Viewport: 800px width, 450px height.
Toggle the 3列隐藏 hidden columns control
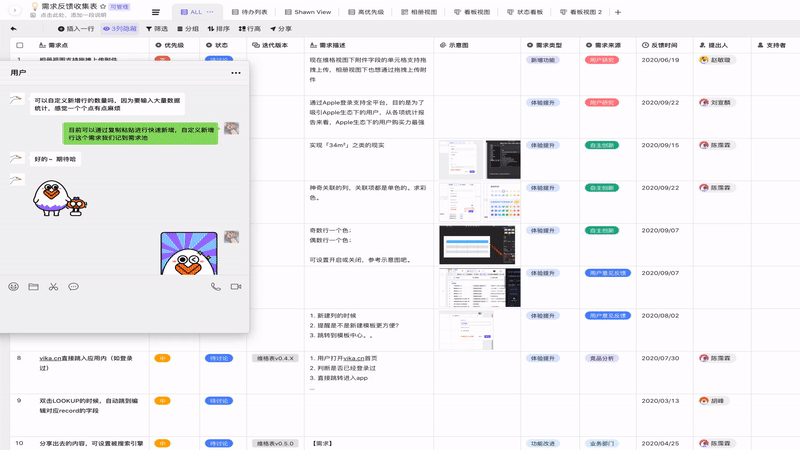coord(120,29)
